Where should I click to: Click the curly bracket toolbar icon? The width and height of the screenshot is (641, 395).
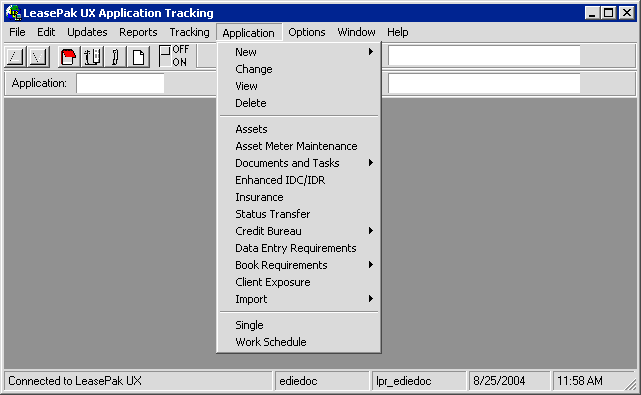(115, 56)
